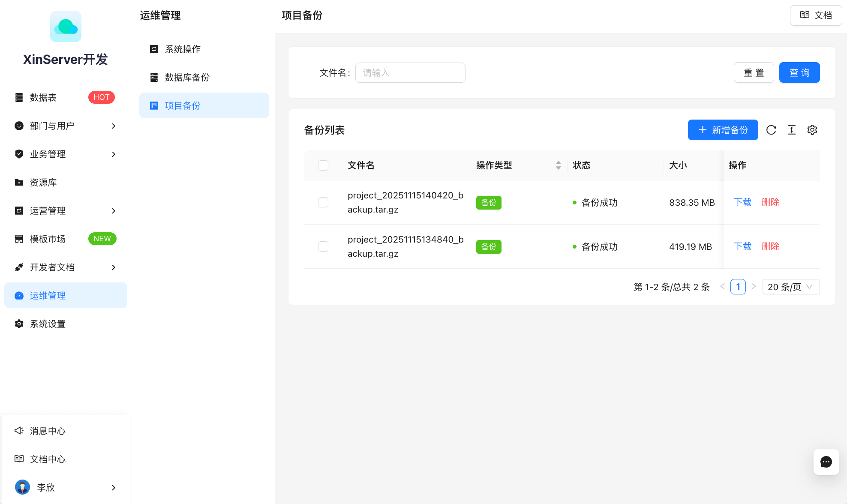Viewport: 847px width, 504px height.
Task: Open 资源库 from the sidebar
Action: point(42,182)
